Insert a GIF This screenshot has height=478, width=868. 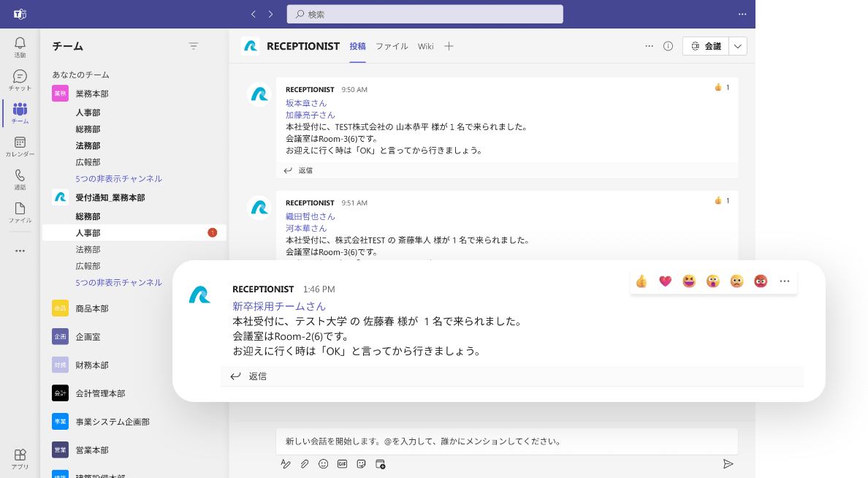[342, 464]
